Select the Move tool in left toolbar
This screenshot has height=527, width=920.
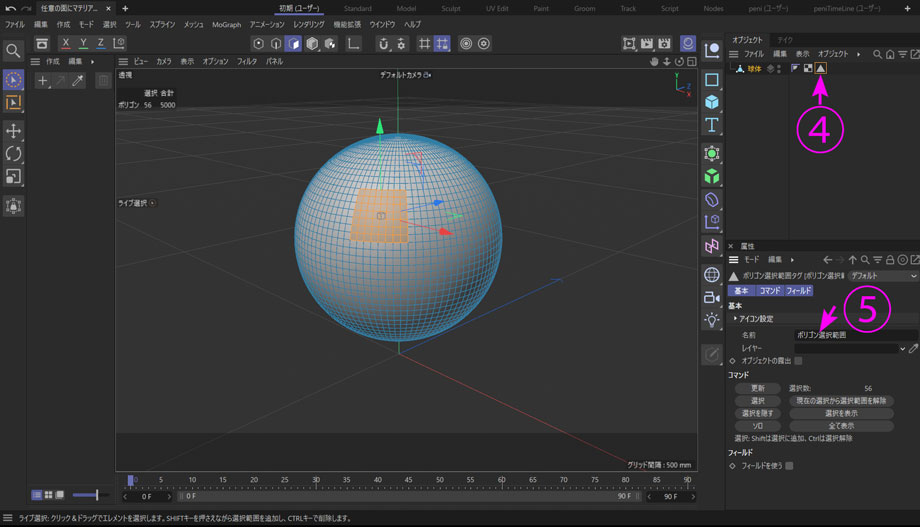point(14,131)
